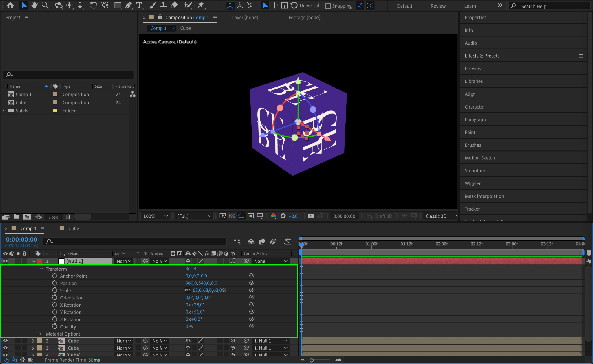Viewport: 593px width, 364px height.
Task: Select the Zoom tool
Action: click(45, 5)
